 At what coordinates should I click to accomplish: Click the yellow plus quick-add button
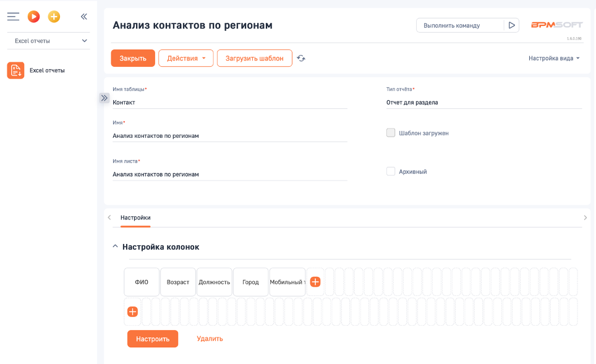pyautogui.click(x=54, y=16)
